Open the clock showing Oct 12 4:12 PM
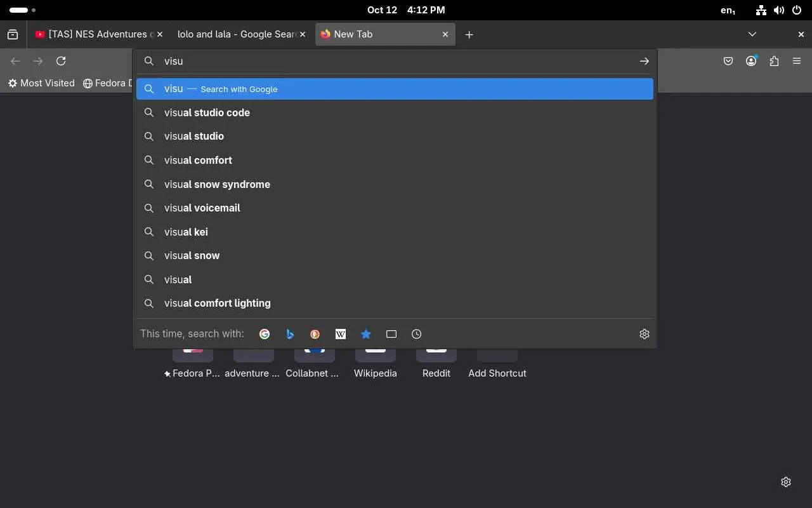The image size is (812, 508). coord(406,10)
